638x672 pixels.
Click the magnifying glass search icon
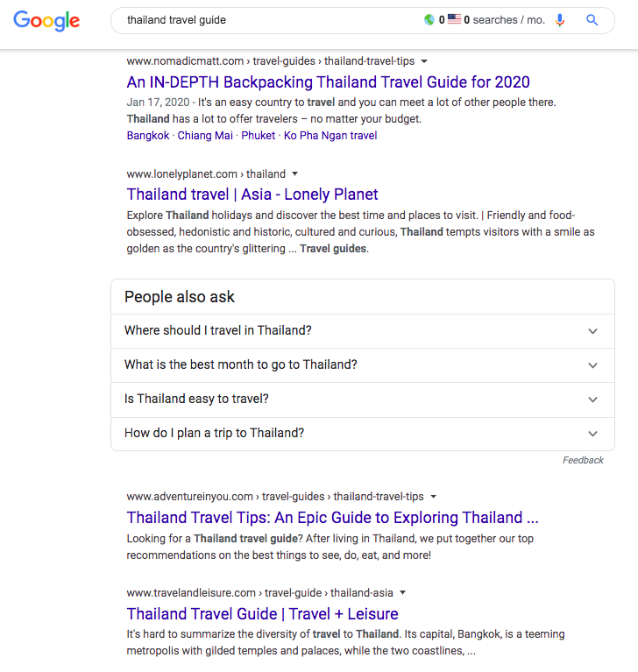click(x=592, y=20)
